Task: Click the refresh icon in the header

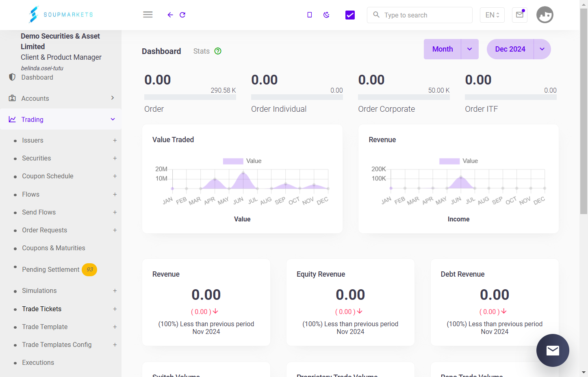Action: coord(182,15)
